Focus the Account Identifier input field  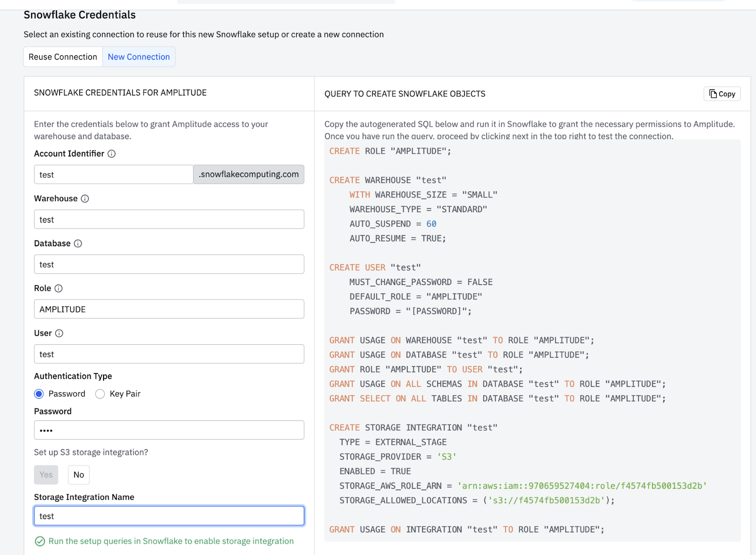click(x=114, y=174)
